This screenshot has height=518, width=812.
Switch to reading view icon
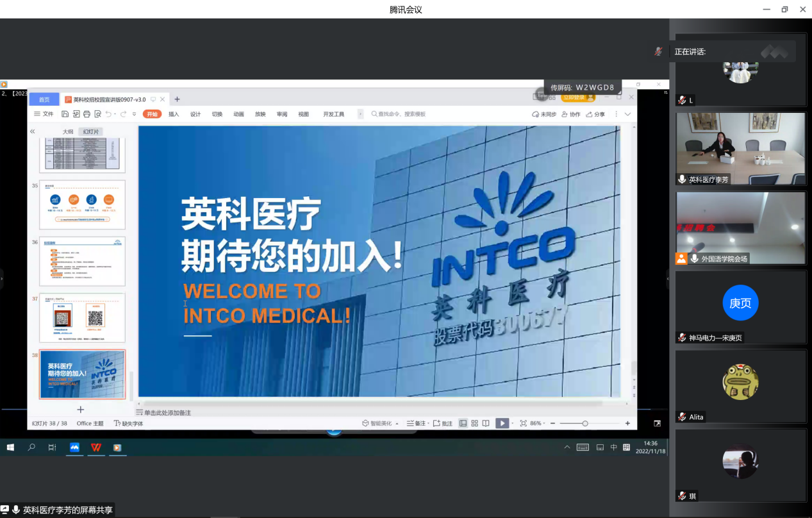486,423
